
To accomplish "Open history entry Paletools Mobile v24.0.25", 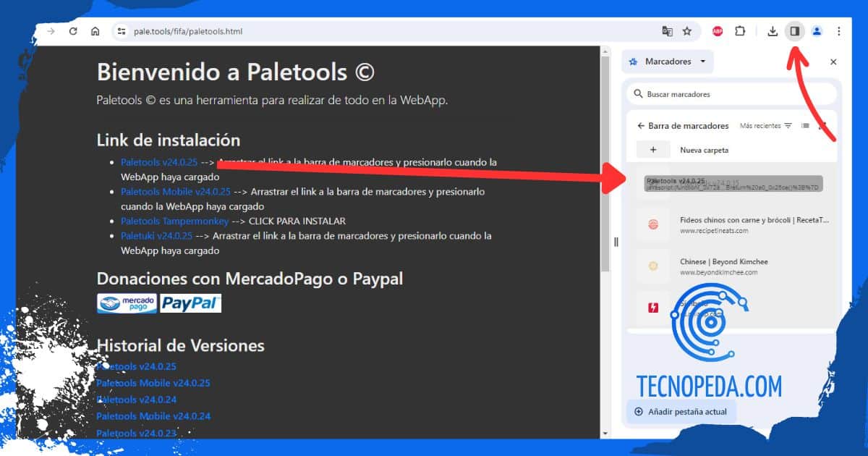I will [153, 383].
